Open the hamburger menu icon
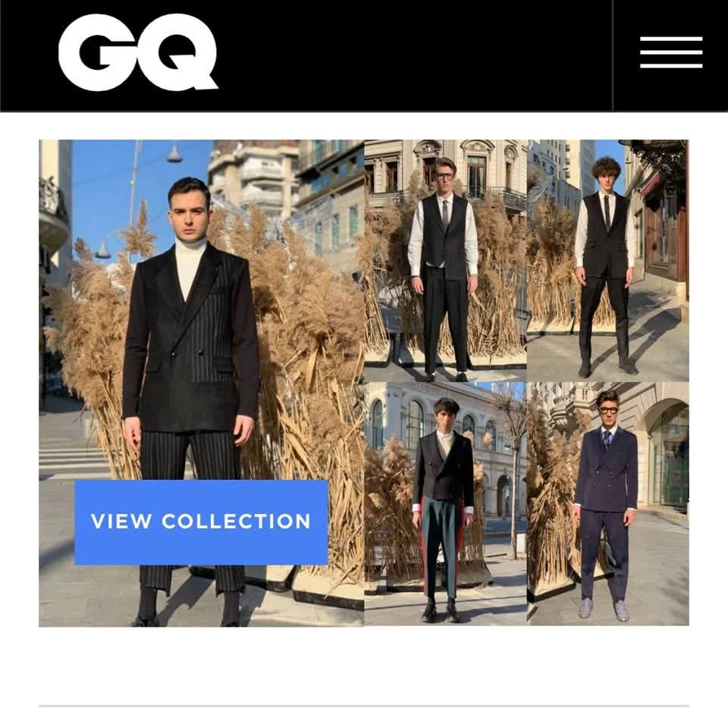The image size is (728, 708). point(671,52)
